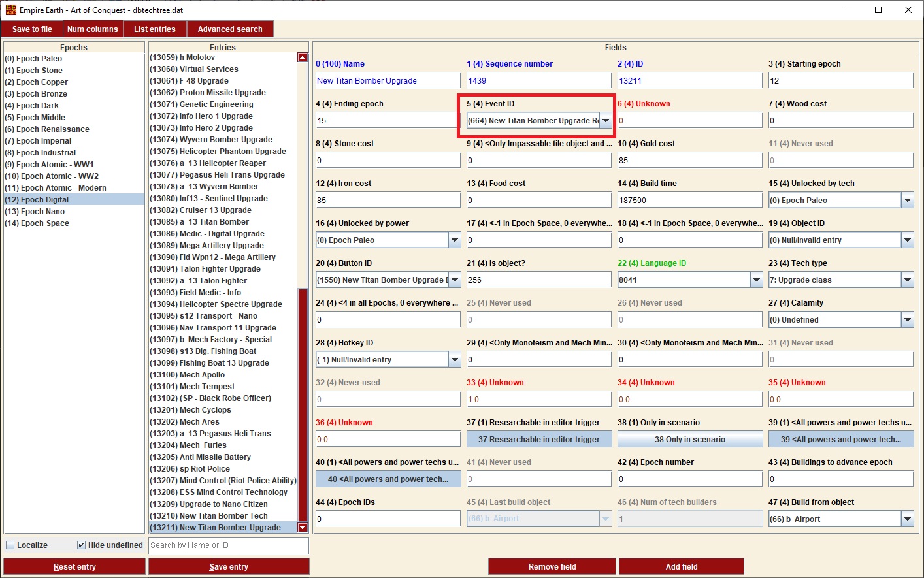Viewport: 924px width, 578px height.
Task: Select entry (13071) Genetic Engineering
Action: point(223,104)
